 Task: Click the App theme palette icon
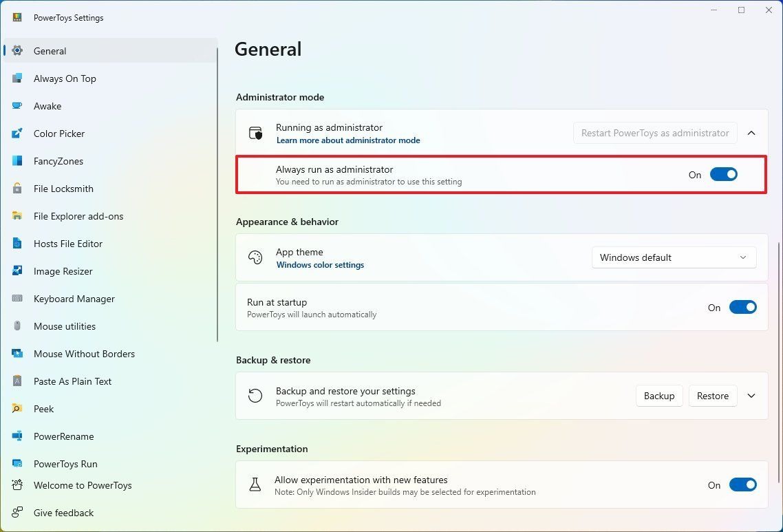coord(255,257)
